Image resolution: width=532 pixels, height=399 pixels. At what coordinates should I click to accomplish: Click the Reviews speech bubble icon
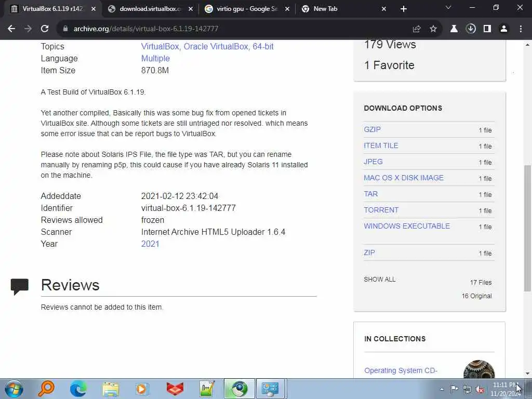coord(20,286)
